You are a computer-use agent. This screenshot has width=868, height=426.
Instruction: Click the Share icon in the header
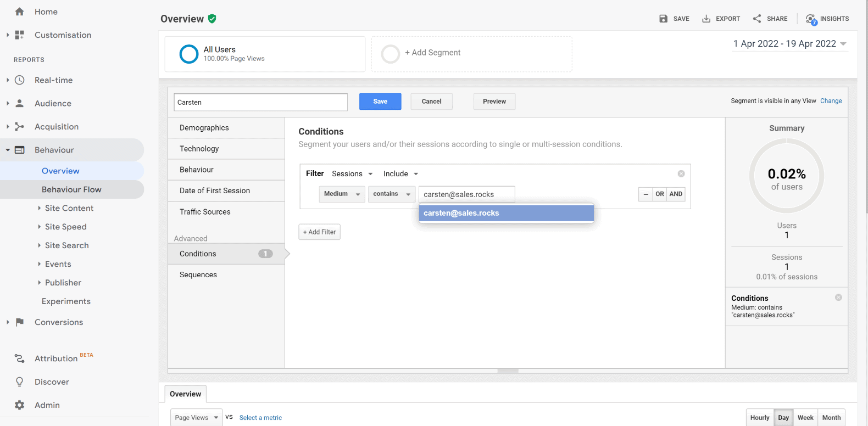coord(757,19)
